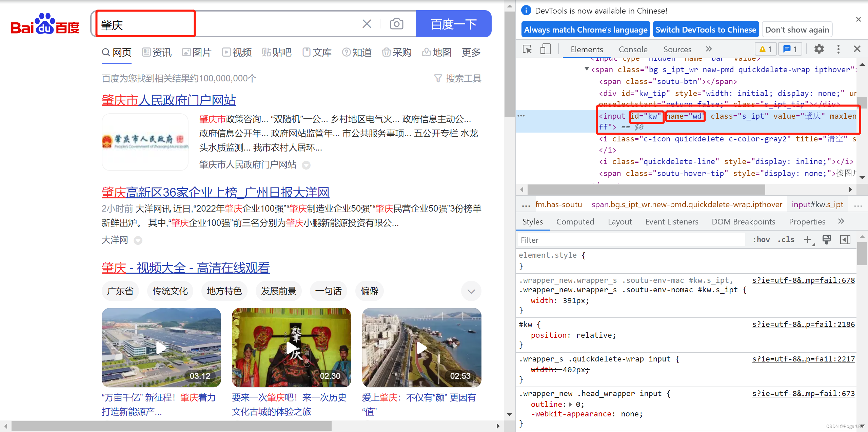Click the 百度一下 search button
Viewport: 868px width, 432px height.
point(453,24)
